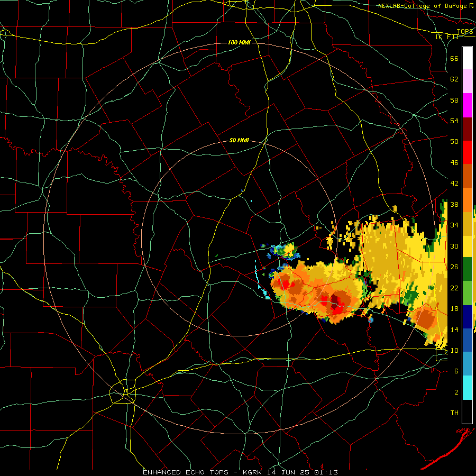
Task: Click the 'KGRK' radar site identifier
Action: pyautogui.click(x=253, y=472)
